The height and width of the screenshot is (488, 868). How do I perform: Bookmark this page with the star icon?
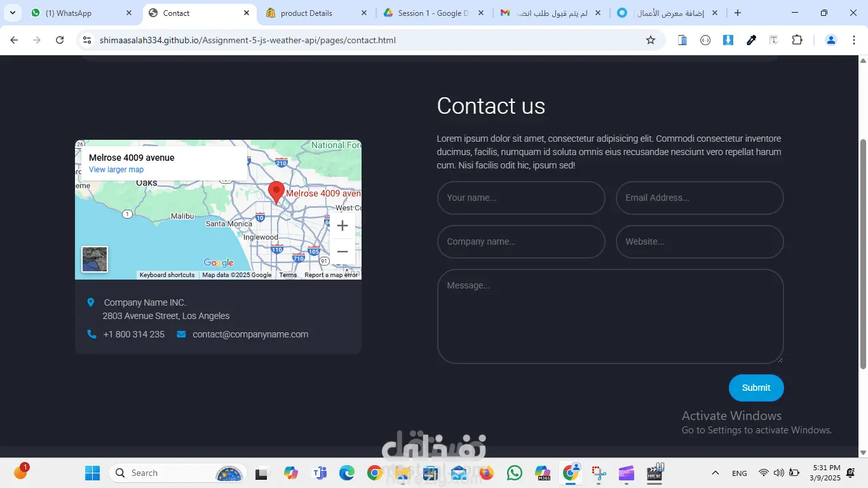(651, 40)
